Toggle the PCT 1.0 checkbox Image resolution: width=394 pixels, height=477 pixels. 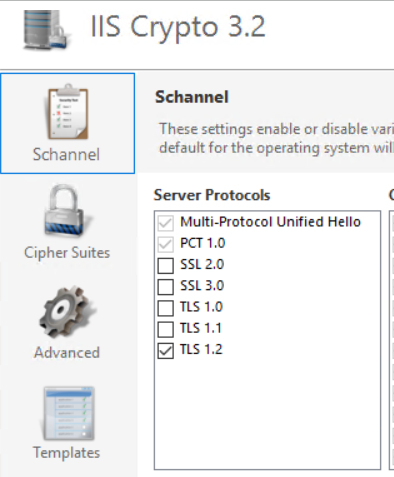[x=165, y=244]
